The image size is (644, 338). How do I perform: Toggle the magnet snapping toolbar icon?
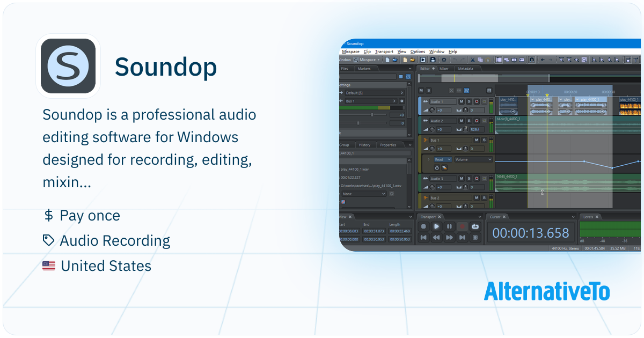531,60
